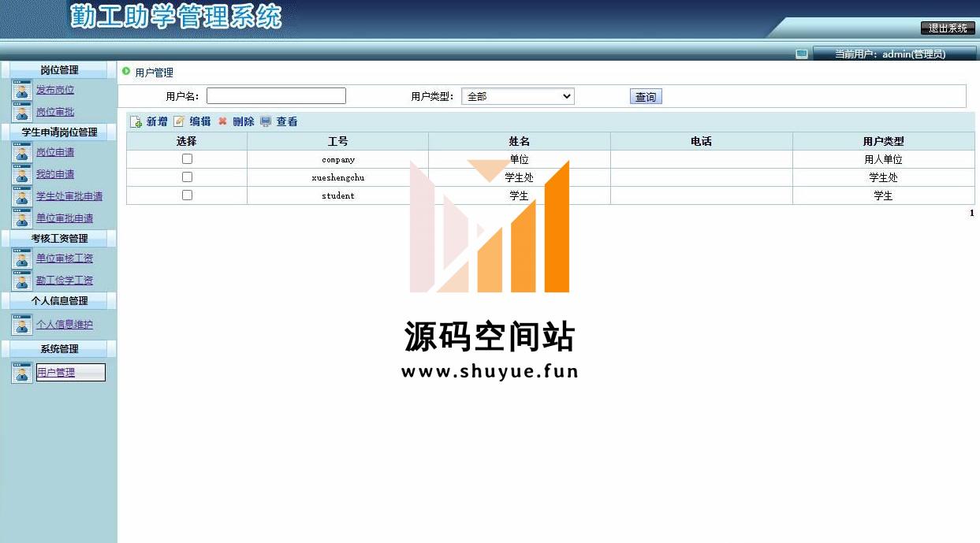980x543 pixels.
Task: Collapse the 岗位管理 sidebar section
Action: tap(59, 70)
